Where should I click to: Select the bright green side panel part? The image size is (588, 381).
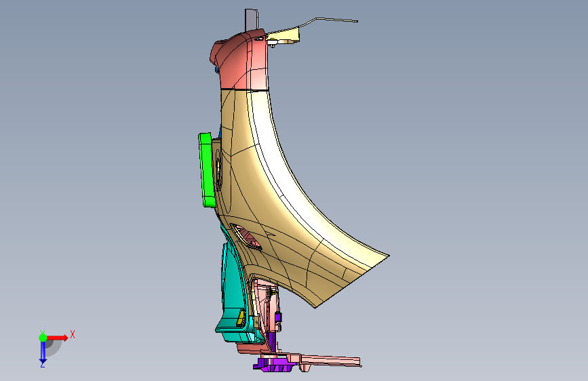tap(206, 171)
